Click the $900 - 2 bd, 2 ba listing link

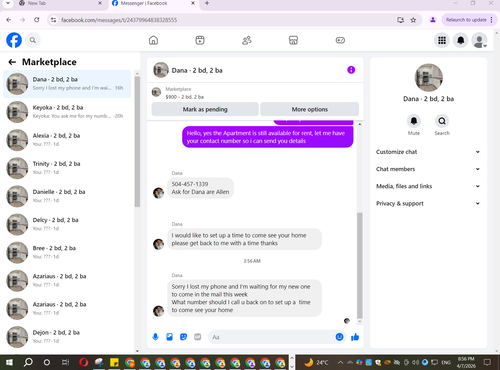pos(185,97)
